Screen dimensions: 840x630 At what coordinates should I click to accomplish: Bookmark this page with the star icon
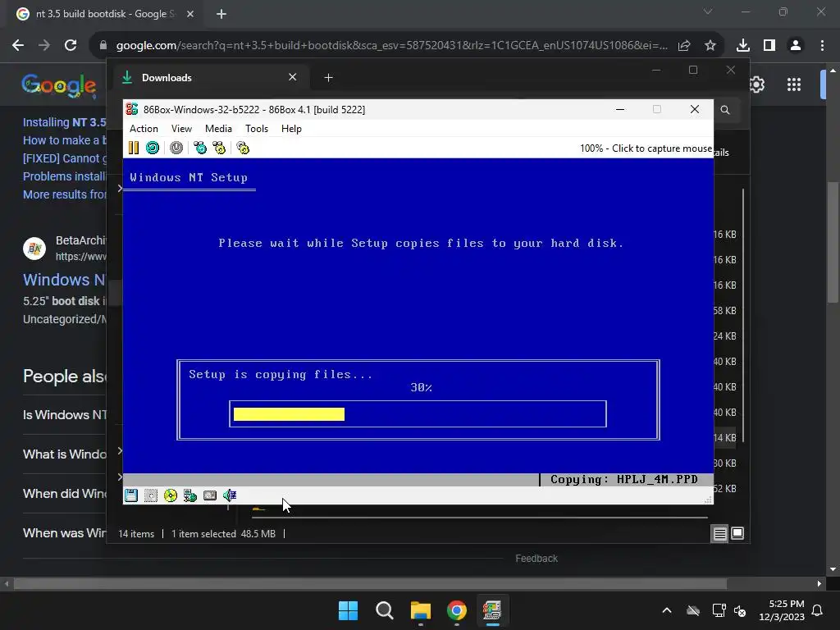coord(710,46)
